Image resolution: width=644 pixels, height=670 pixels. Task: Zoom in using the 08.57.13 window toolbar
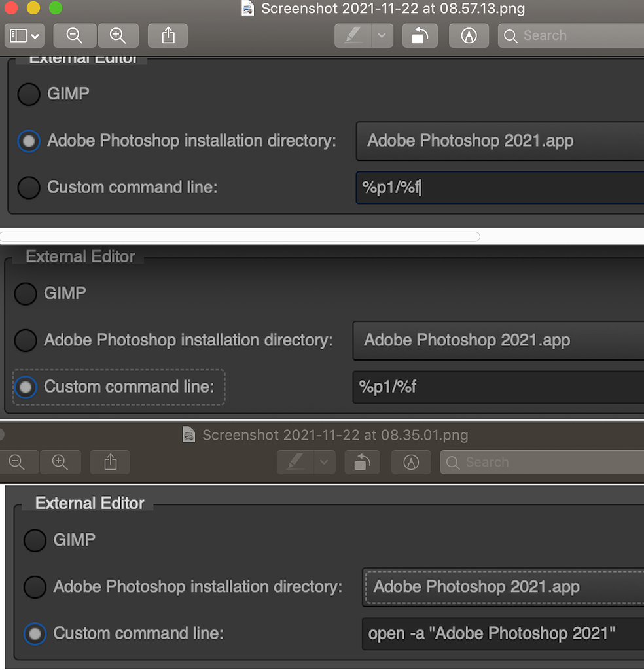[118, 35]
